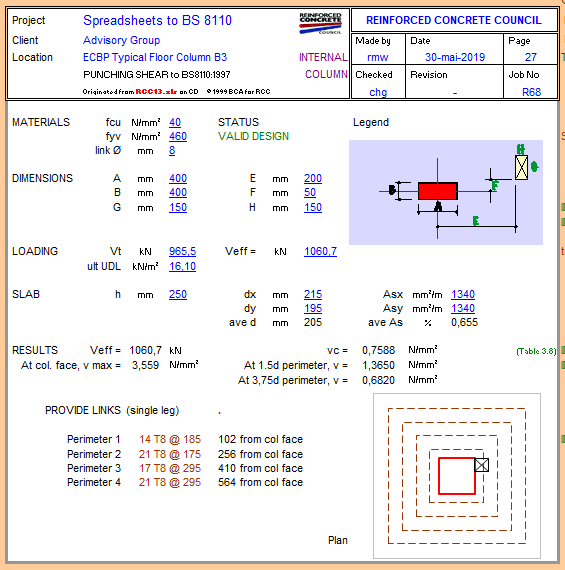Select dimension F value 50
Image resolution: width=565 pixels, height=570 pixels.
pyautogui.click(x=310, y=192)
